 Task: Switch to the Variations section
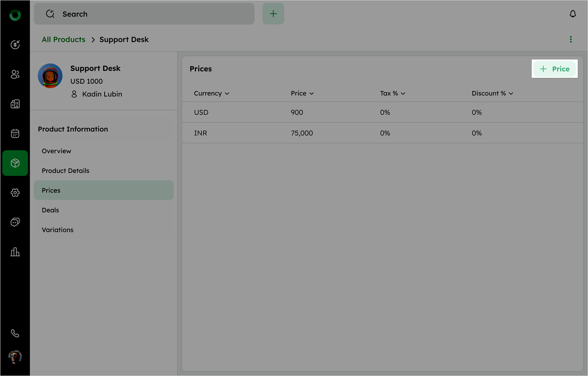[x=58, y=230]
